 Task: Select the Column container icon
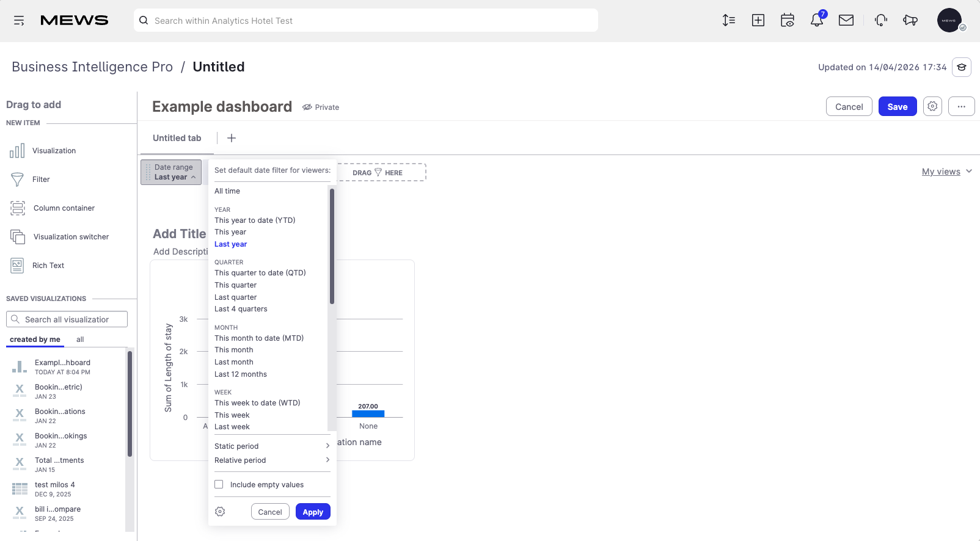pyautogui.click(x=18, y=208)
